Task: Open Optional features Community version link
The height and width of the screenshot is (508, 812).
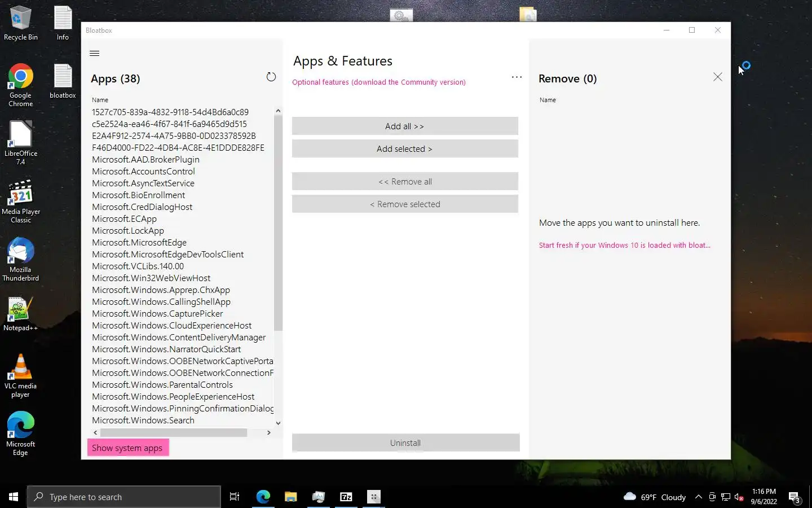Action: (379, 82)
